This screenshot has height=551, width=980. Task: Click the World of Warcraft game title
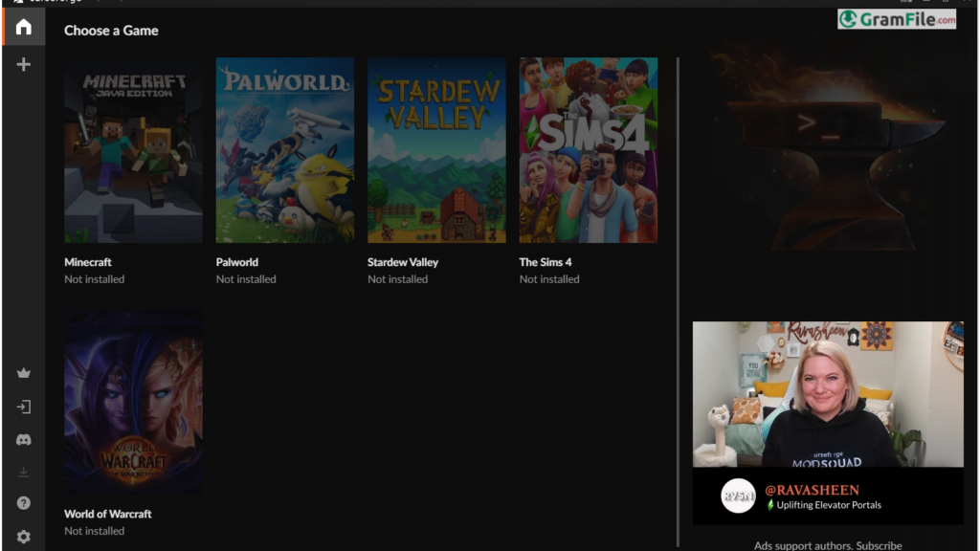[x=108, y=514]
